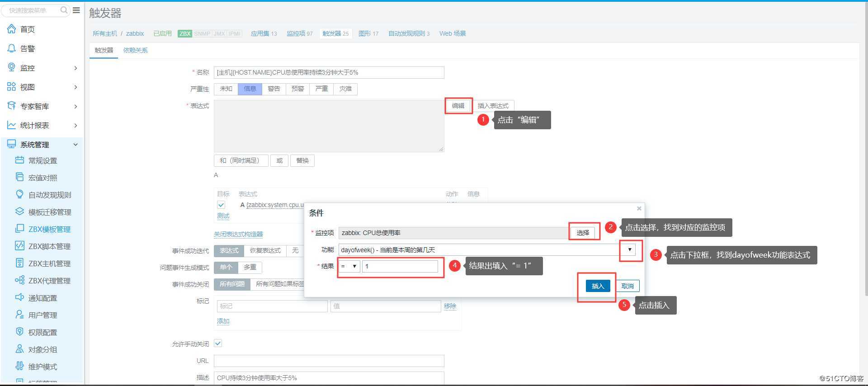
Task: Open 通知配置 speaker icon
Action: (x=19, y=297)
